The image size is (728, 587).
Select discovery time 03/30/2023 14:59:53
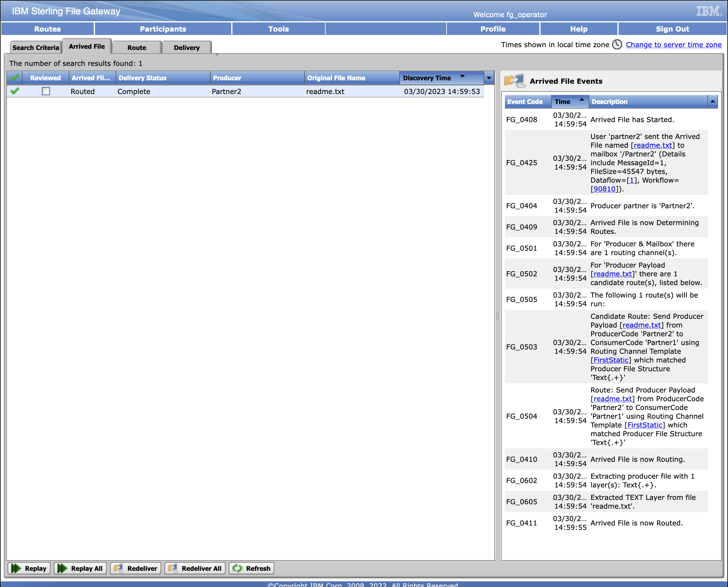click(442, 91)
